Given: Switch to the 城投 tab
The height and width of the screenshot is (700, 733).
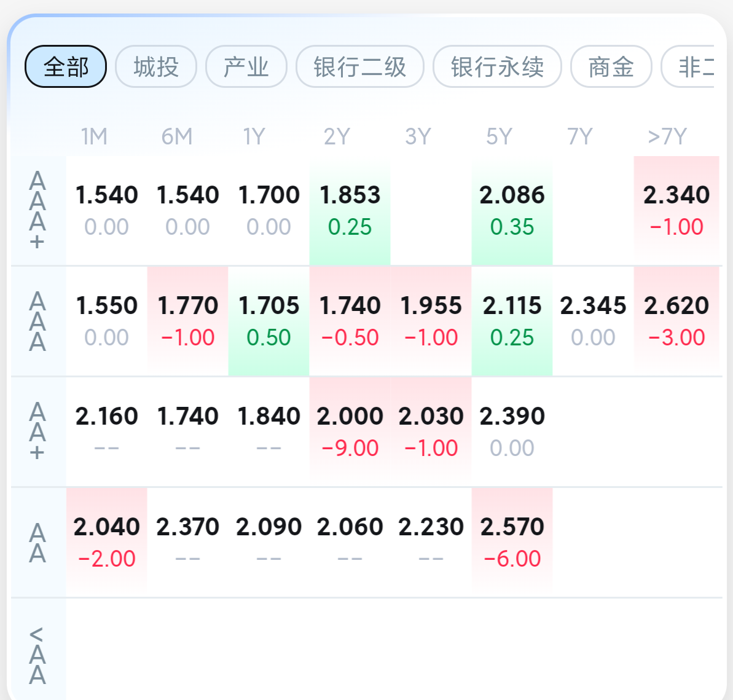Looking at the screenshot, I should pos(156,66).
